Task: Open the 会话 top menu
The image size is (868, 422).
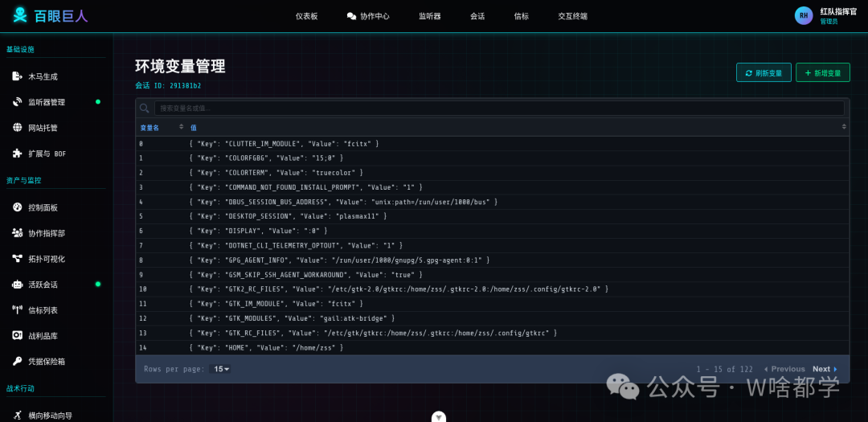Action: [x=477, y=16]
